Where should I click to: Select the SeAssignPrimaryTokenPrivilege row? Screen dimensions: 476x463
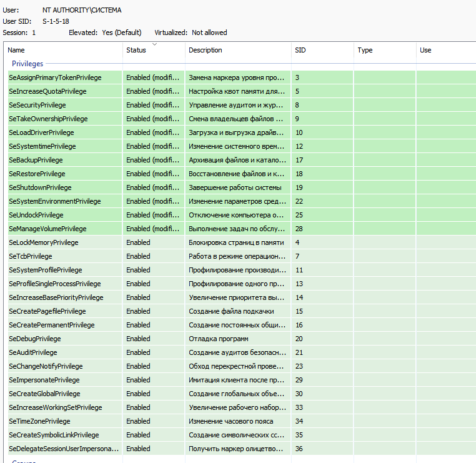point(55,77)
